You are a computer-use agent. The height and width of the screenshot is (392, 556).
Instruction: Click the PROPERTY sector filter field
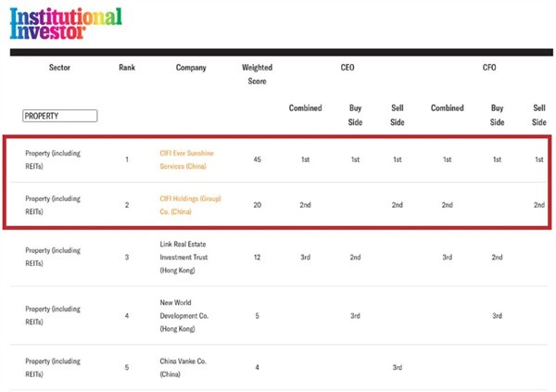coord(60,117)
